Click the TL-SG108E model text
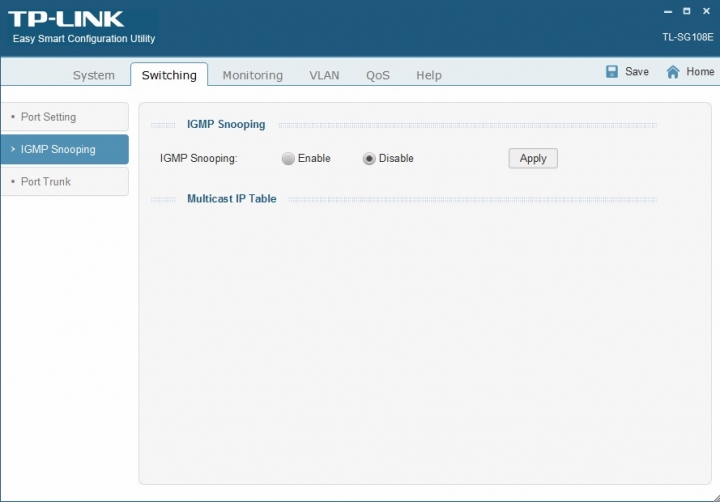This screenshot has height=502, width=720. coord(687,37)
